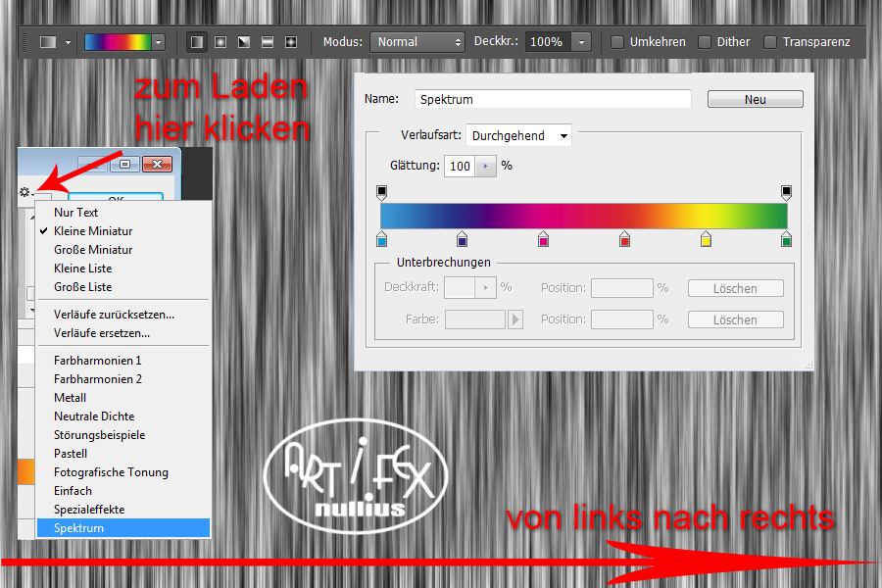Click the Farbe color box
Screen dimensions: 882x588
coord(475,319)
